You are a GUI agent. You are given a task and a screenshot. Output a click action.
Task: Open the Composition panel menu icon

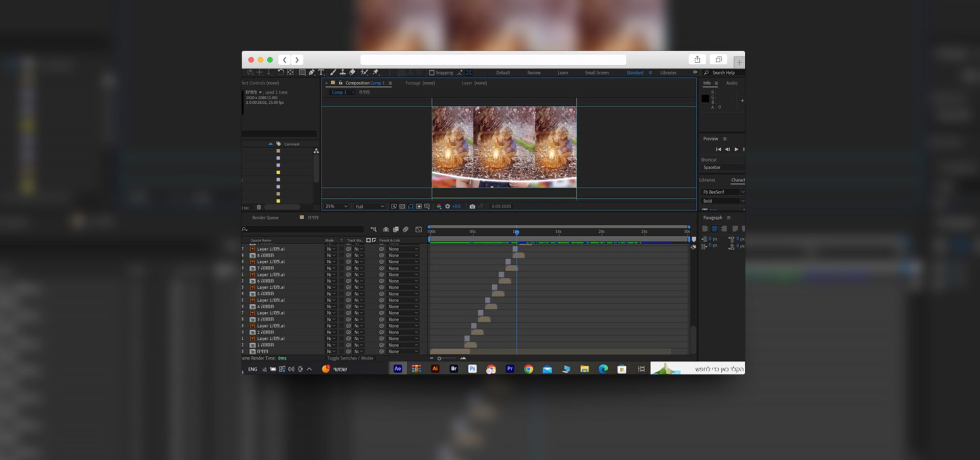pyautogui.click(x=390, y=83)
